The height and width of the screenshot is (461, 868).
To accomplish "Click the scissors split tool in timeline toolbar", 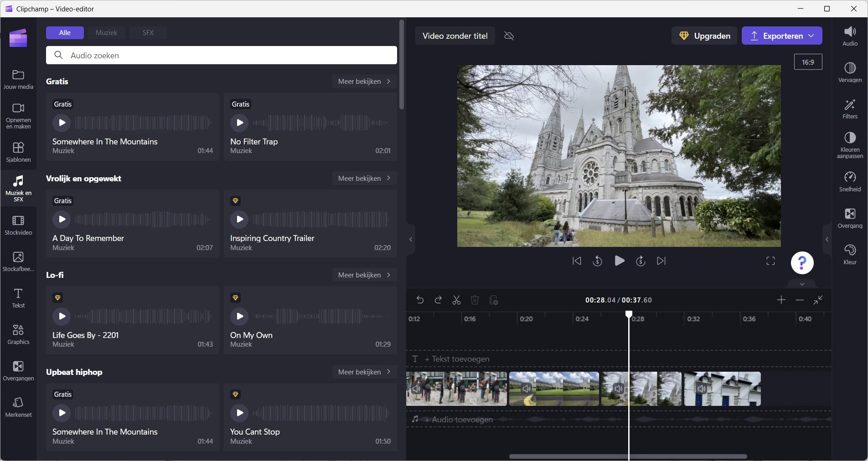I will click(x=456, y=300).
